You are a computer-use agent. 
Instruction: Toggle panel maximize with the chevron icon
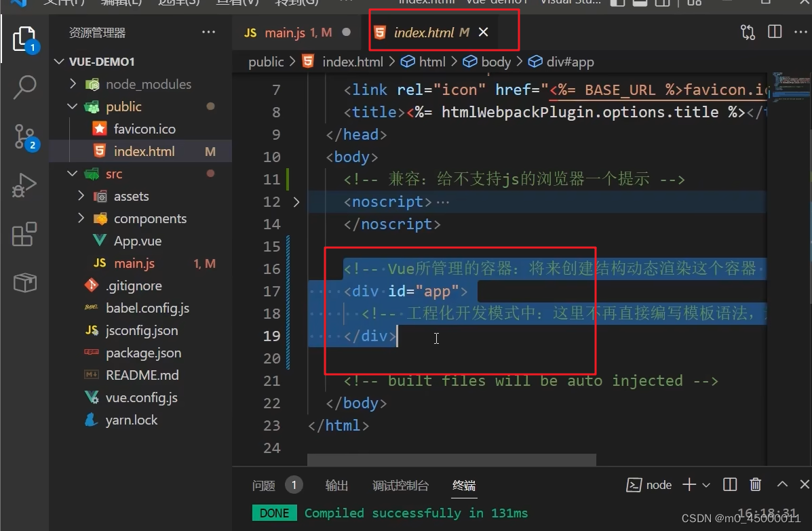coord(782,484)
